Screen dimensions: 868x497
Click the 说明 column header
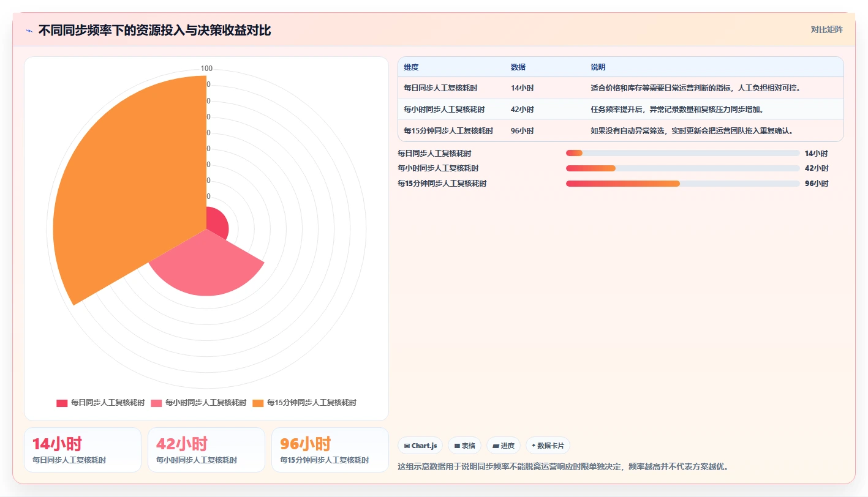click(598, 67)
